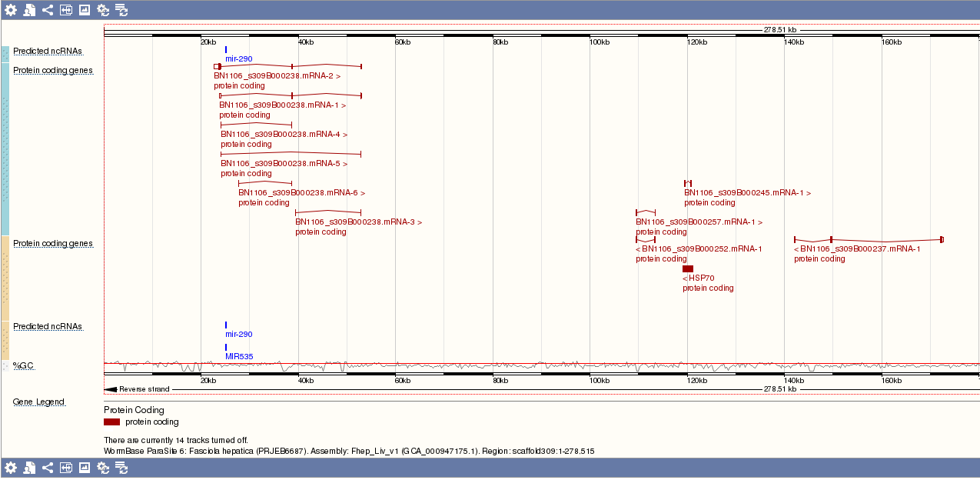980x480 pixels.
Task: Click the MIR535 ncRNA label
Action: 238,357
